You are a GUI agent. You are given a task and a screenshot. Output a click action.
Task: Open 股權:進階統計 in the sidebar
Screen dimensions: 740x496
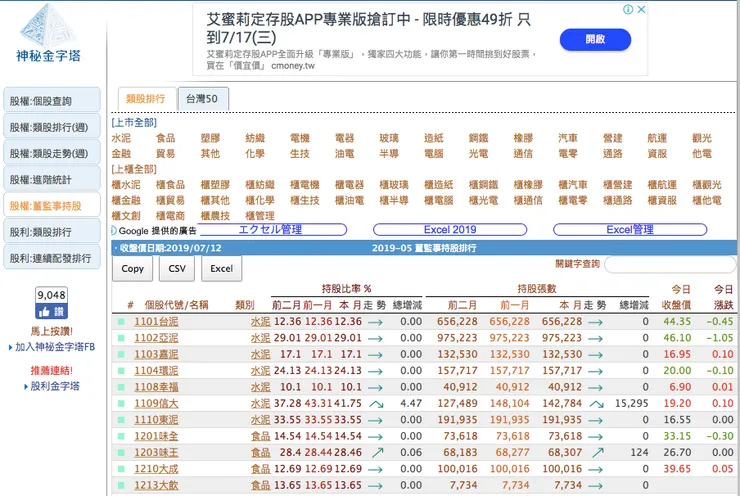pos(52,179)
